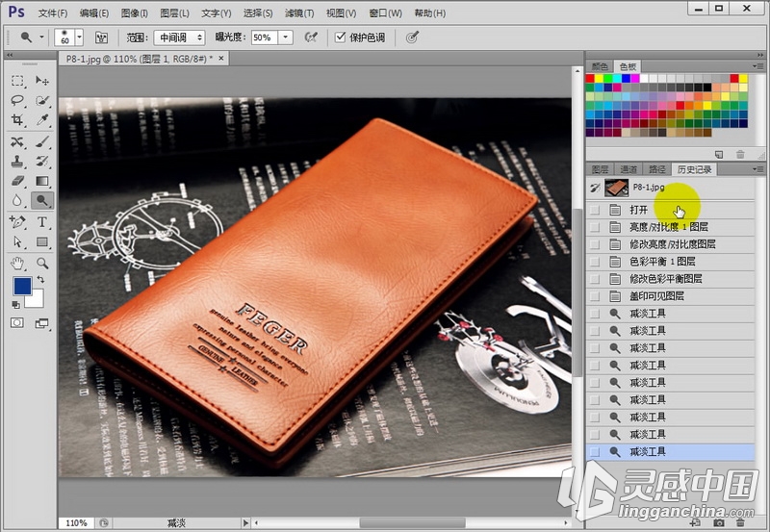Click the blue foreground color swatch
The image size is (770, 532).
22,286
